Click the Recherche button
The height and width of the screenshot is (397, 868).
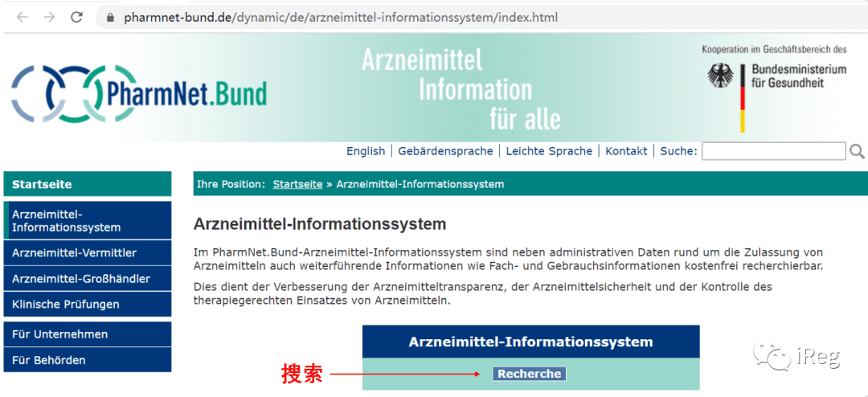529,374
